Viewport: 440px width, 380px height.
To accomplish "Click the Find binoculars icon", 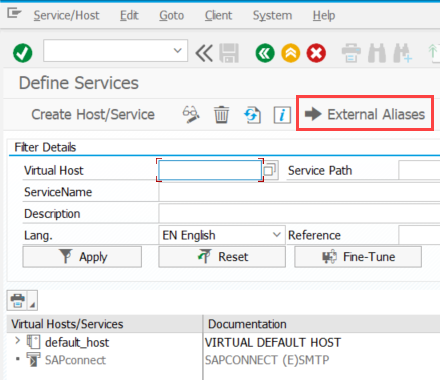I will tap(377, 53).
